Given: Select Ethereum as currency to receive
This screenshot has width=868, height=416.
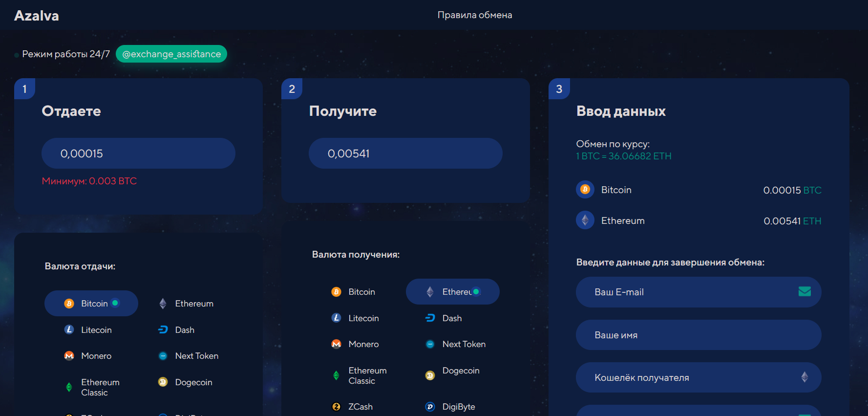Looking at the screenshot, I should [x=452, y=292].
